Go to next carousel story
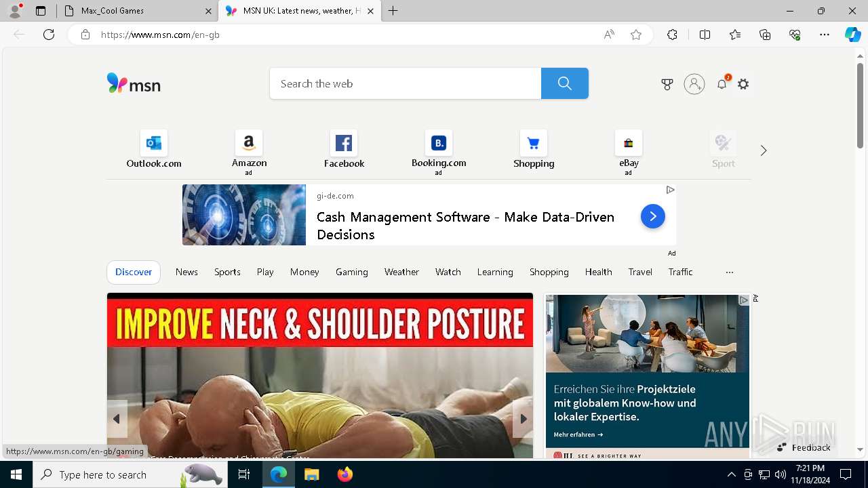The image size is (868, 488). (523, 419)
